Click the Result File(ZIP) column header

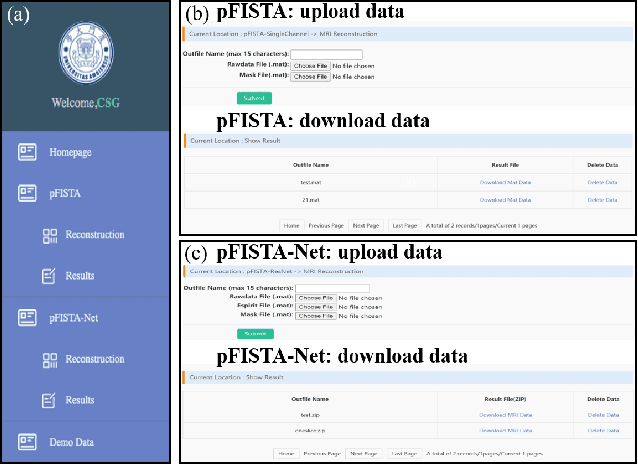click(x=505, y=399)
